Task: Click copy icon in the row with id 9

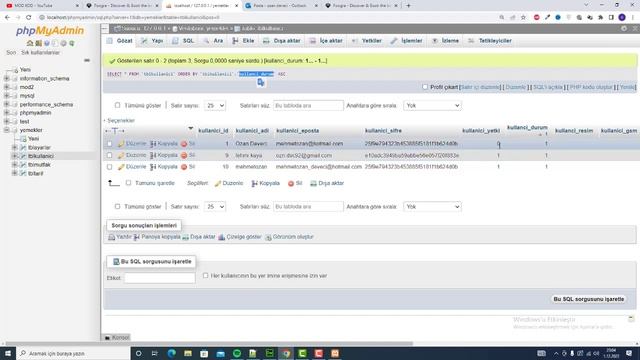Action: tap(153, 156)
